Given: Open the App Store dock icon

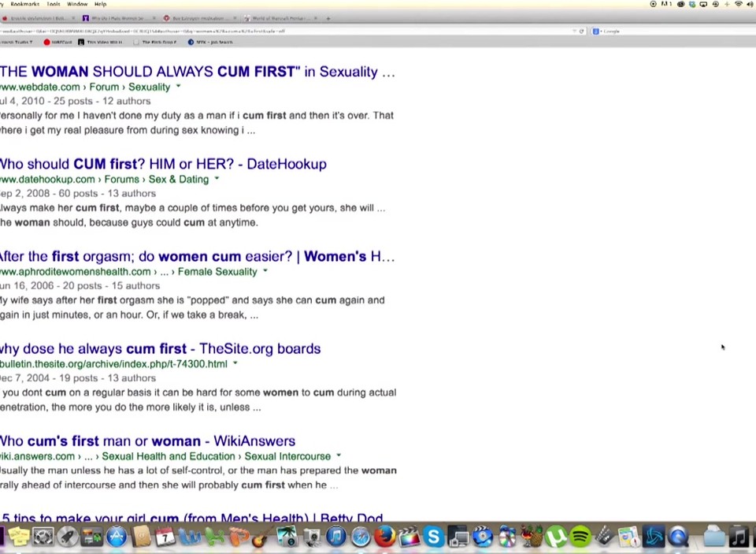Looking at the screenshot, I should pyautogui.click(x=117, y=536).
